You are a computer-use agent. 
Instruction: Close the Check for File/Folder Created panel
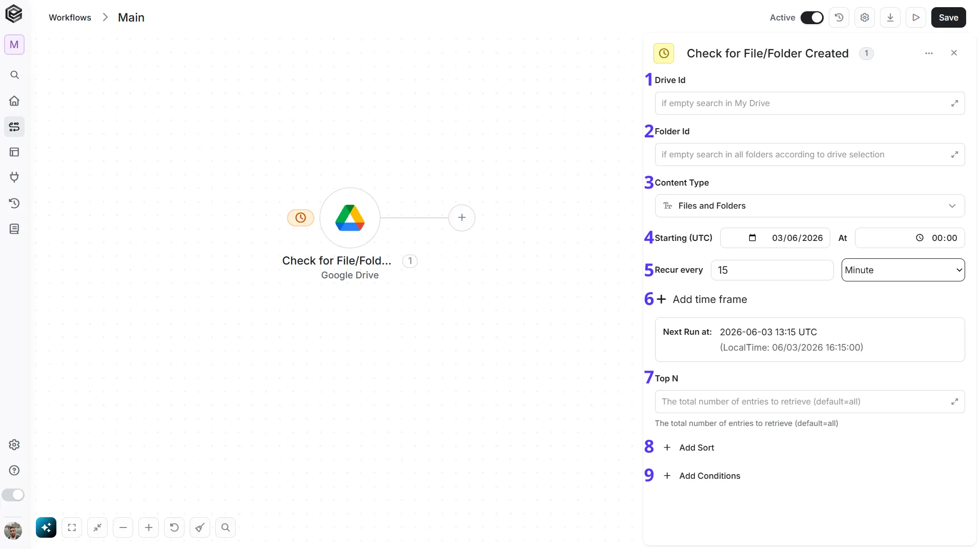[954, 53]
